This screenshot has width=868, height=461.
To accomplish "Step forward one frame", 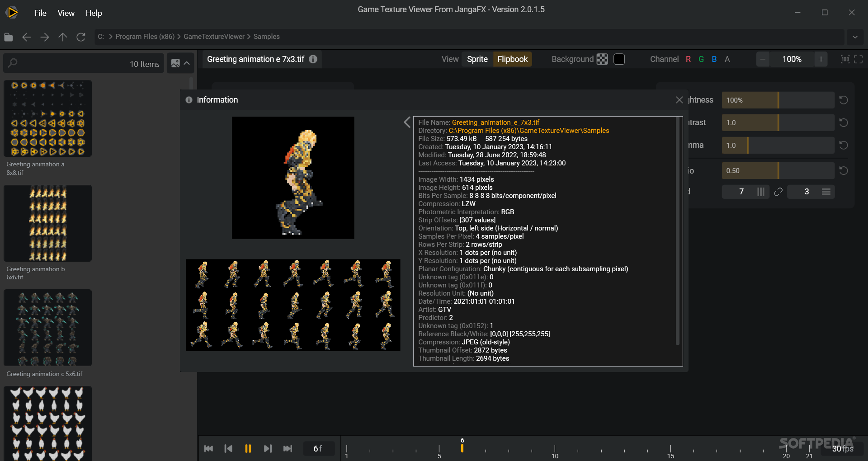I will pyautogui.click(x=268, y=448).
